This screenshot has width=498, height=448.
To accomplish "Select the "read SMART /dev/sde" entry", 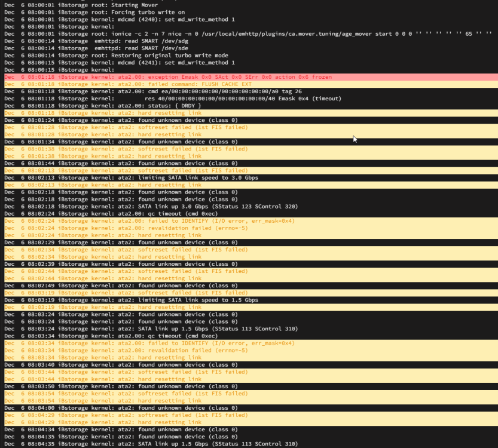I will point(251,48).
